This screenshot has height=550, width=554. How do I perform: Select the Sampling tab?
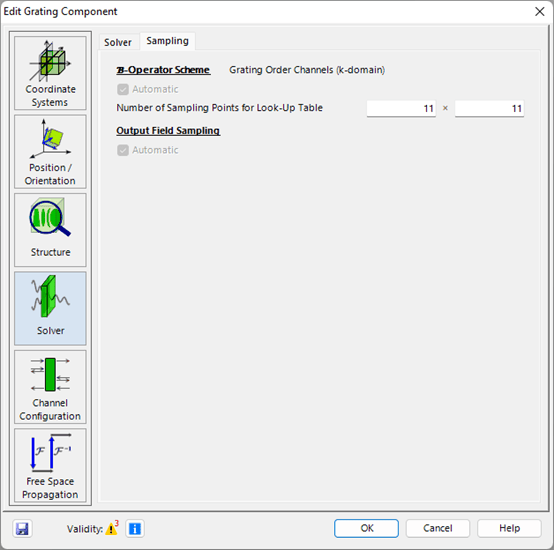pos(167,41)
